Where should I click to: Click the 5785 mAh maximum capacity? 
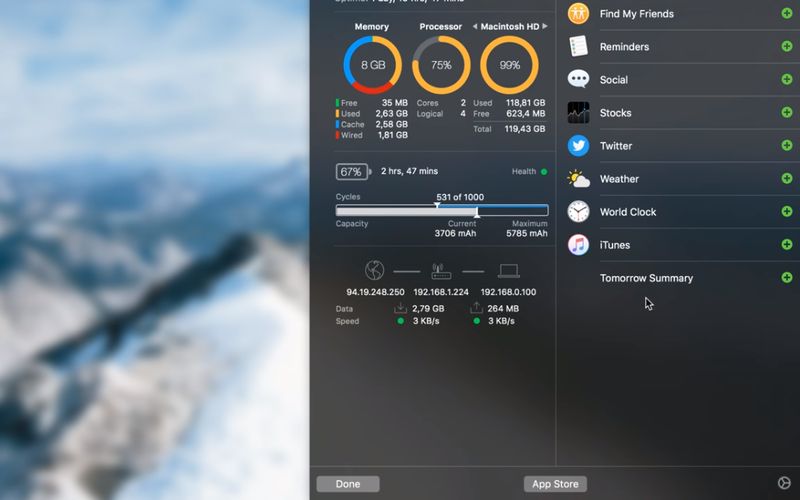coord(527,233)
